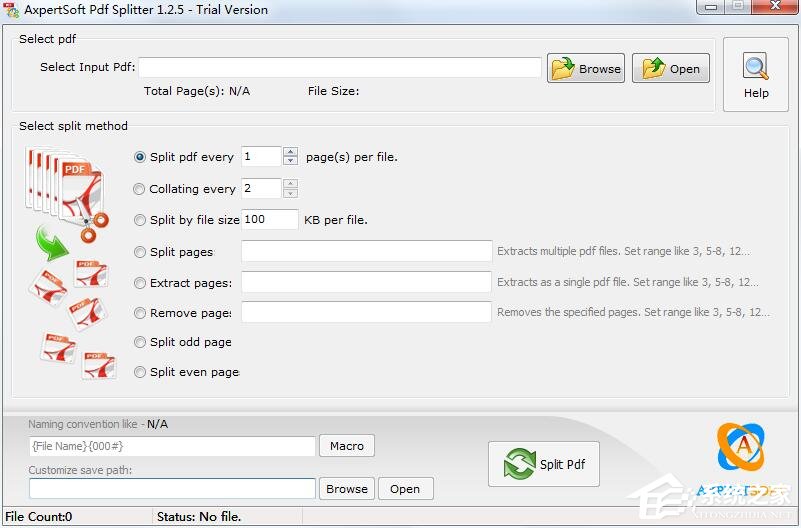Viewport: 801px width, 528px height.
Task: Click the Browse button for input PDF
Action: [586, 68]
